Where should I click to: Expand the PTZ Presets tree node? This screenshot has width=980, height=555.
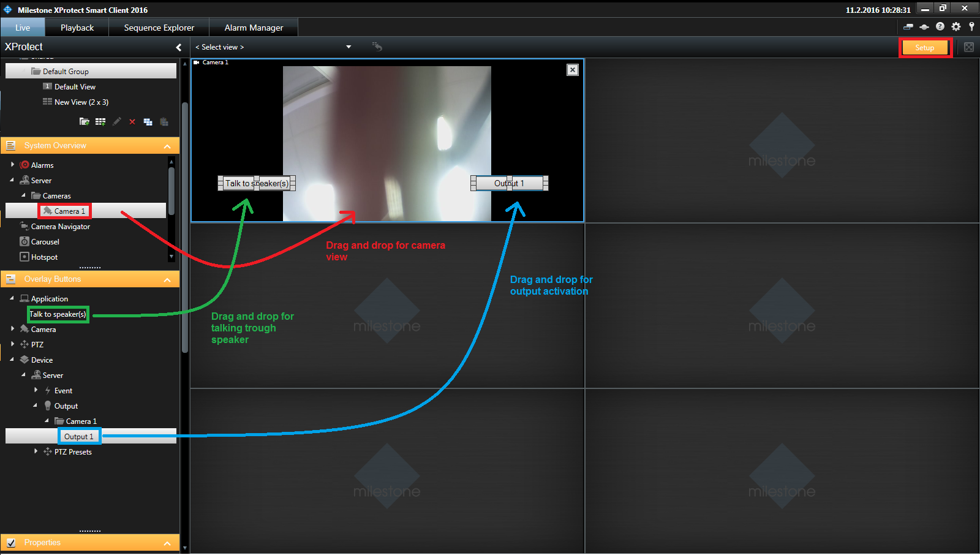point(36,451)
